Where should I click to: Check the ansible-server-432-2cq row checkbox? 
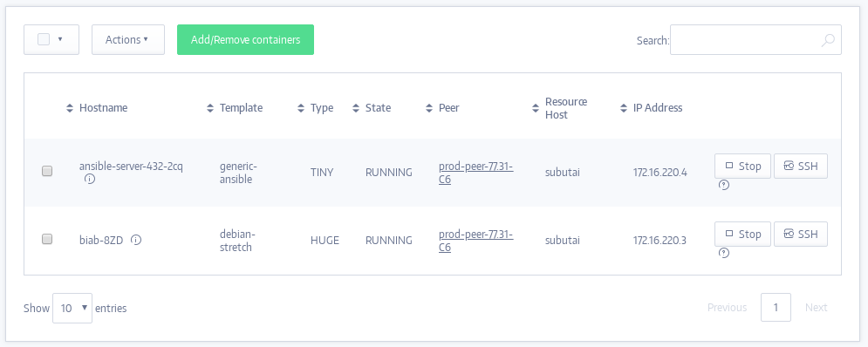pyautogui.click(x=47, y=171)
